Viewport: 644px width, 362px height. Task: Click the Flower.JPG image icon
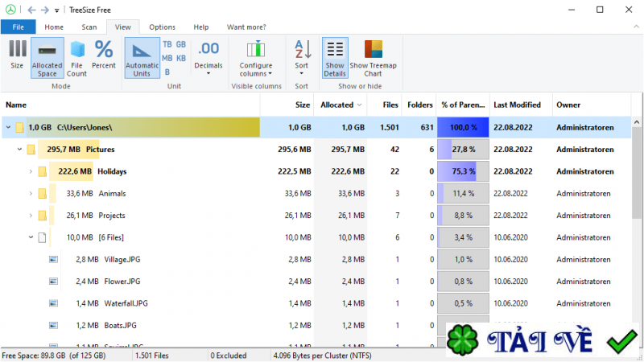pyautogui.click(x=53, y=282)
